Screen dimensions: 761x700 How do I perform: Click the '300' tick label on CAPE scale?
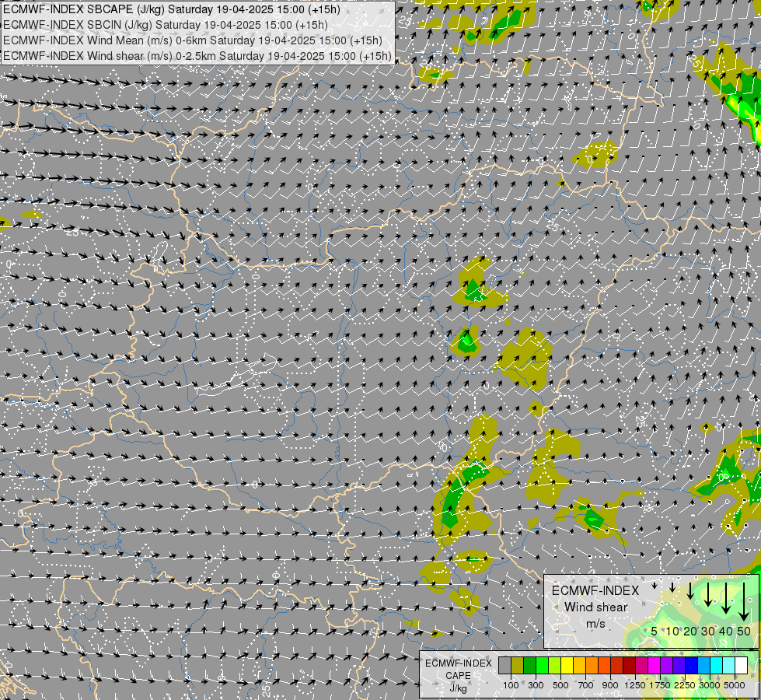coord(536,685)
